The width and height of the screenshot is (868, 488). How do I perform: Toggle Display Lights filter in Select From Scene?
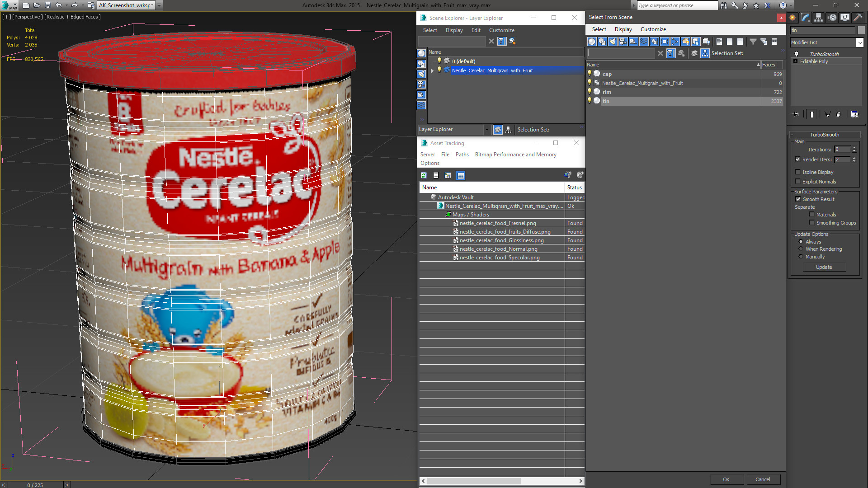[613, 42]
